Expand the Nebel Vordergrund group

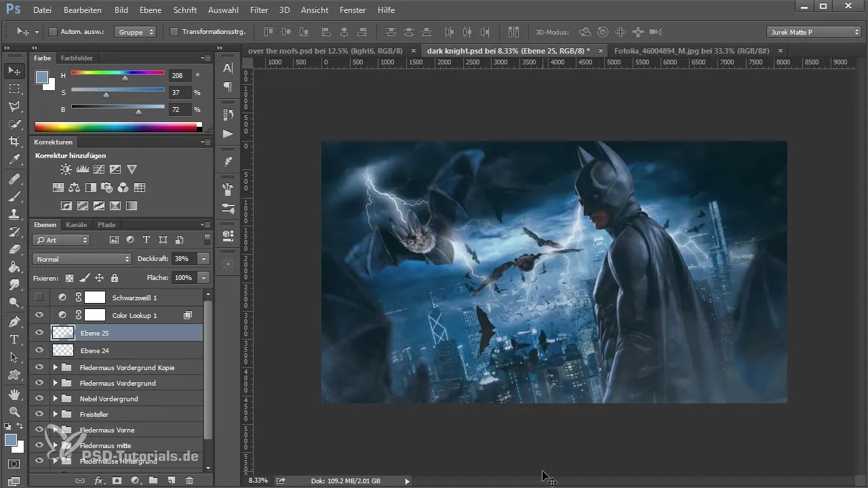coord(55,399)
